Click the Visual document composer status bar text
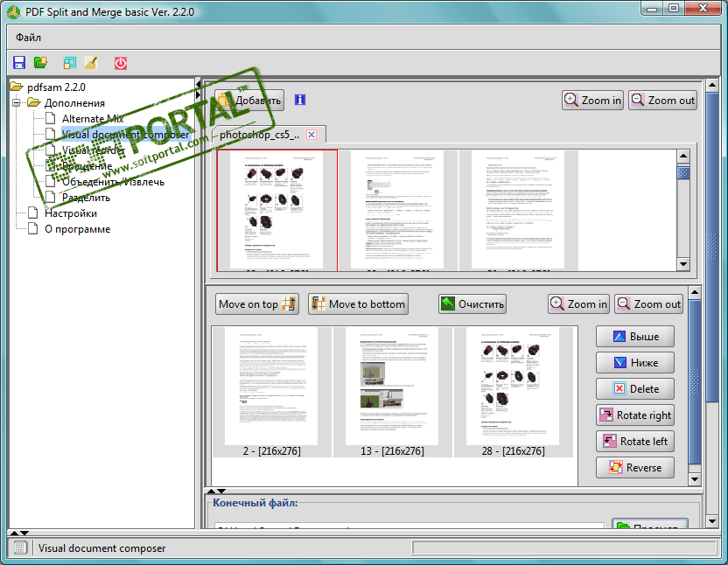The image size is (728, 565). point(101,548)
